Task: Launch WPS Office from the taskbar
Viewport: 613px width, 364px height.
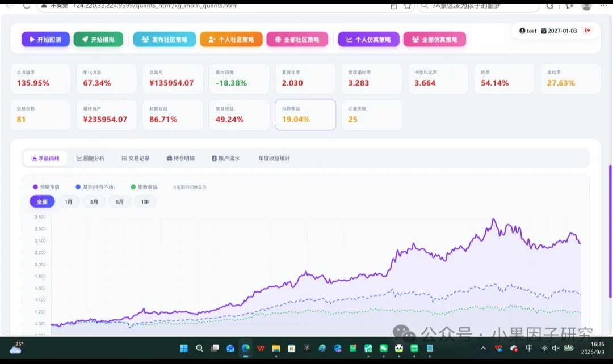Action: point(261,348)
